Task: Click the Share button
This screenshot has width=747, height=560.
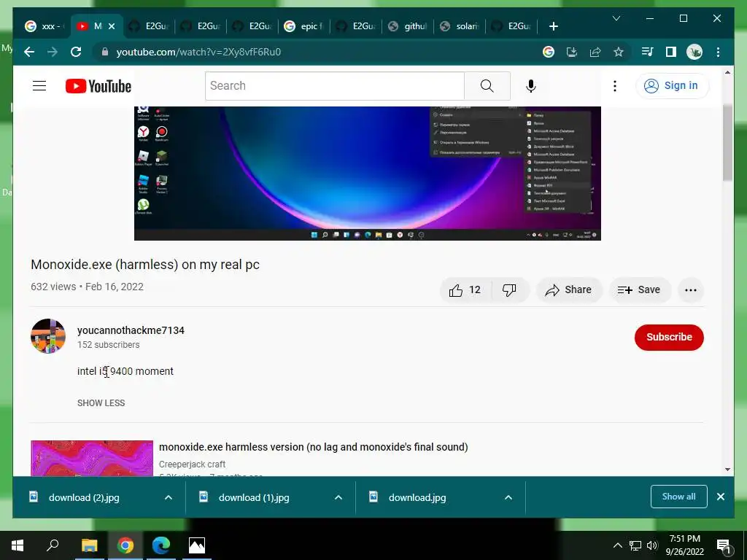Action: tap(569, 290)
